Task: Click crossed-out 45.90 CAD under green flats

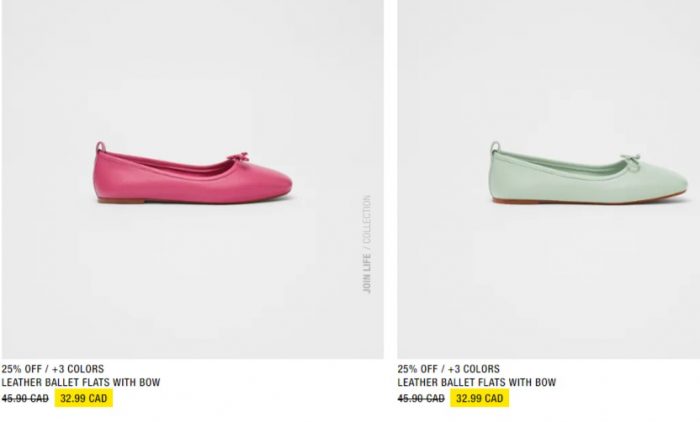Action: coord(421,398)
